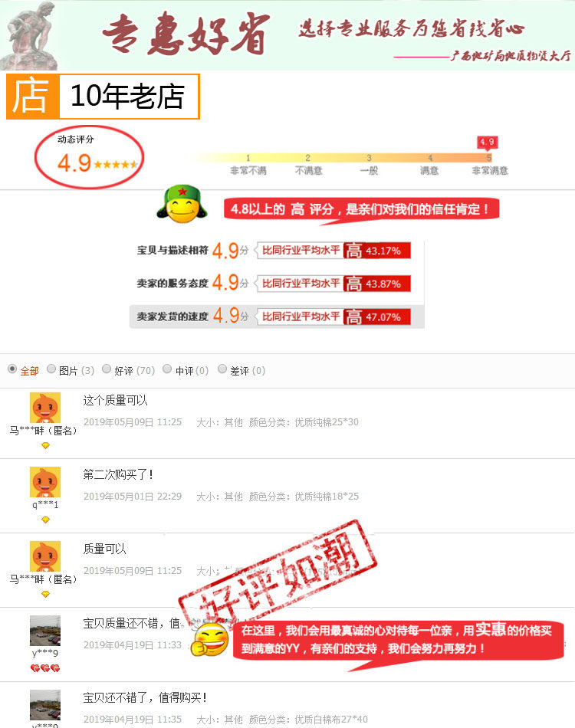Click the y***9 car photo avatar
This screenshot has height=728, width=575.
click(x=45, y=631)
